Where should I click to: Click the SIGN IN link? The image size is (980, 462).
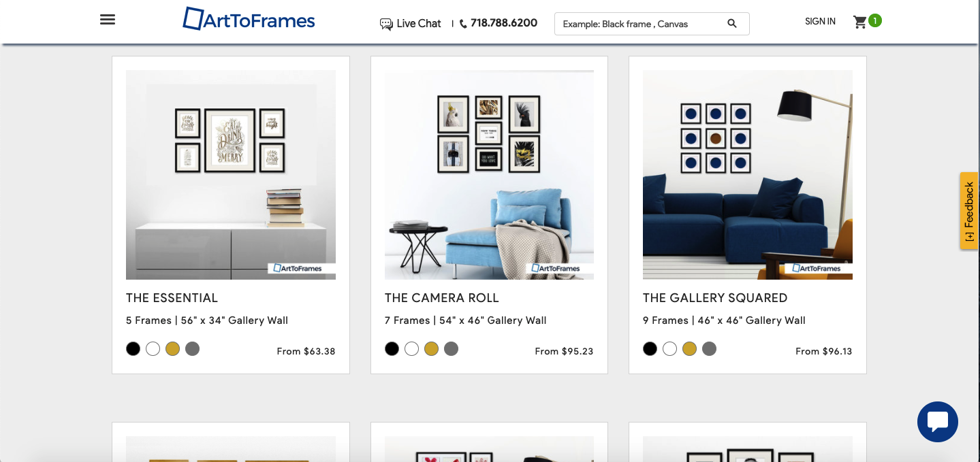[820, 22]
